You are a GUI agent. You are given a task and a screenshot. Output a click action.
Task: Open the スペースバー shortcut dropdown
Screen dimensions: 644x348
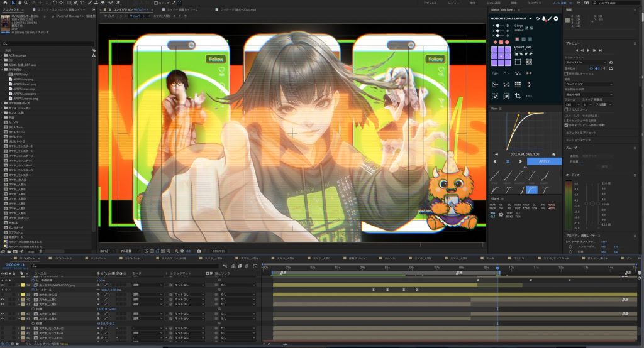pos(586,62)
